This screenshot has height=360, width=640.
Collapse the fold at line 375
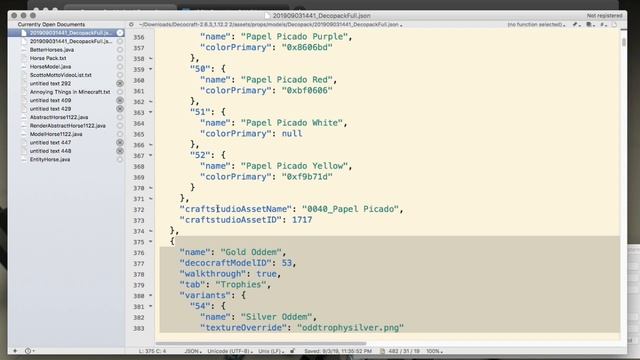[x=151, y=242]
